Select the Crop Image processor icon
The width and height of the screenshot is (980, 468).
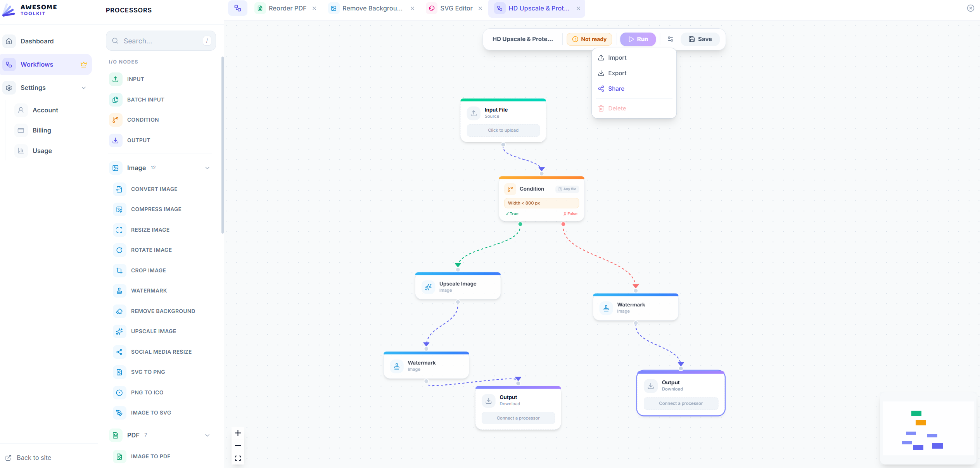[119, 270]
